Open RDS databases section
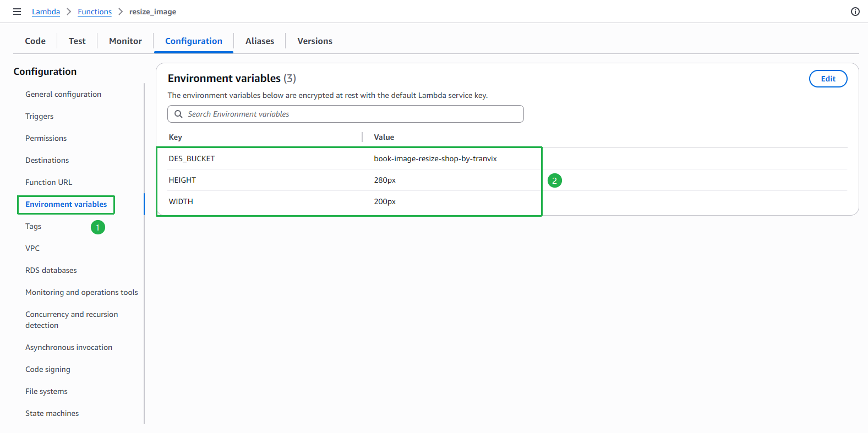This screenshot has height=433, width=868. (51, 270)
